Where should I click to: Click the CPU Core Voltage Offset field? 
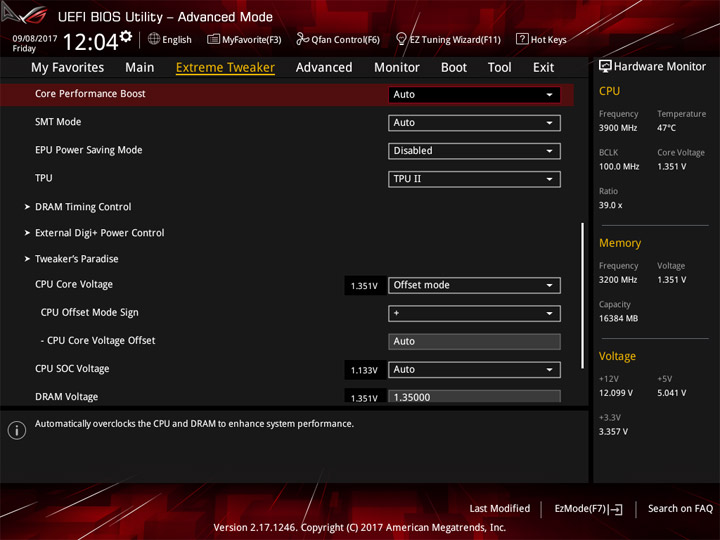coord(474,341)
